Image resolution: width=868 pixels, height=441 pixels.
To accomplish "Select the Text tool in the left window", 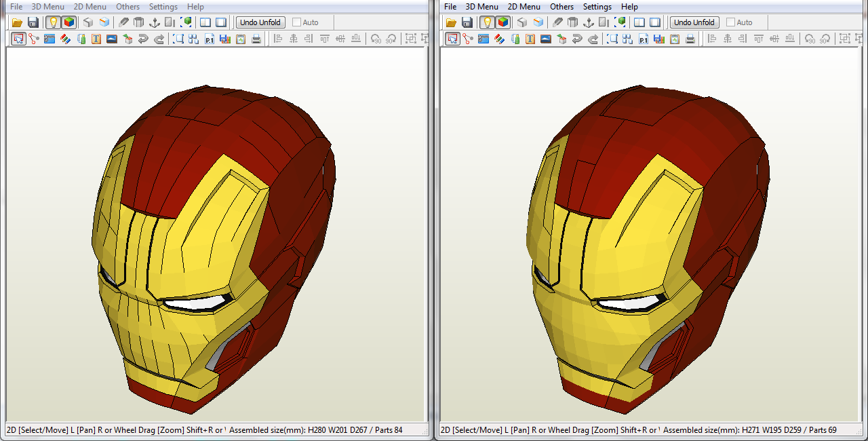I will [96, 39].
